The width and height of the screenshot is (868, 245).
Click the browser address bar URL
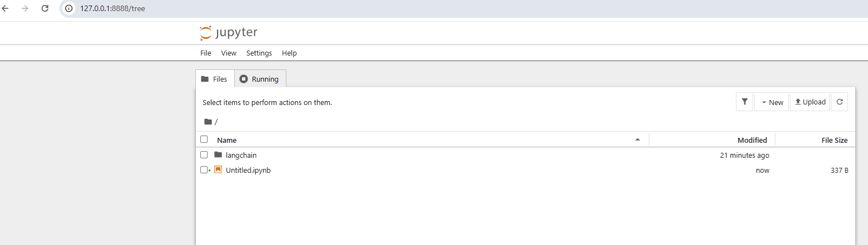[x=113, y=8]
